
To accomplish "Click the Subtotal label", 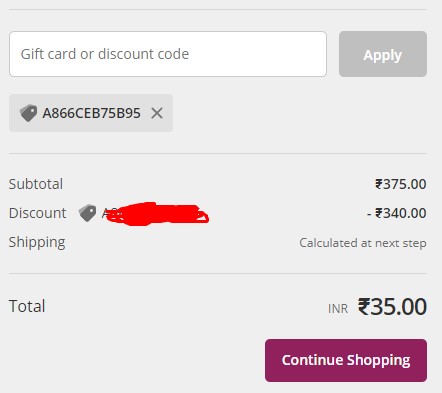I will click(36, 184).
